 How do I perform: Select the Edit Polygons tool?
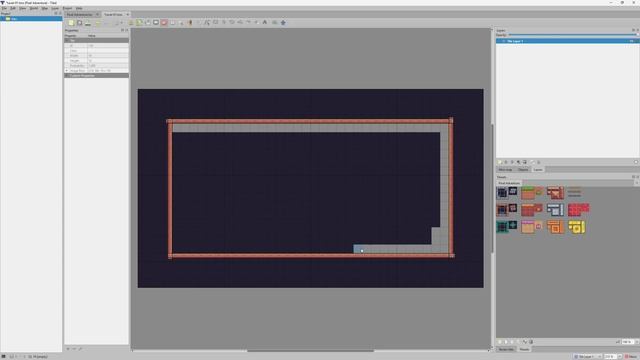207,22
